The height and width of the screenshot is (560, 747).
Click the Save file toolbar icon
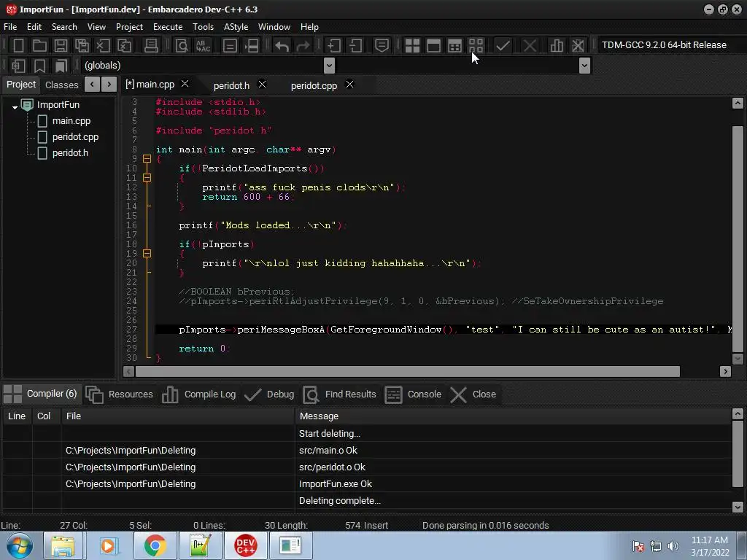[x=61, y=45]
